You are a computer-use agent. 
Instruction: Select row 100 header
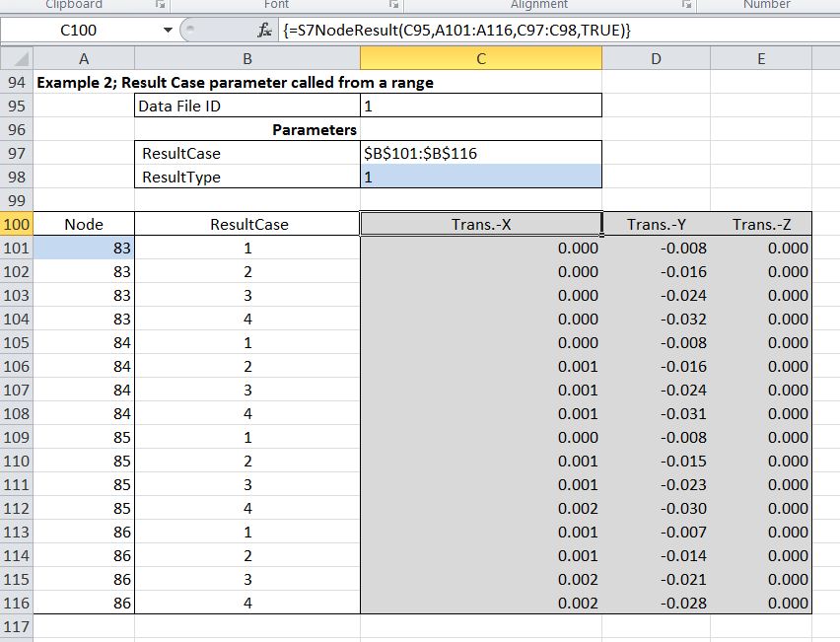click(x=17, y=225)
